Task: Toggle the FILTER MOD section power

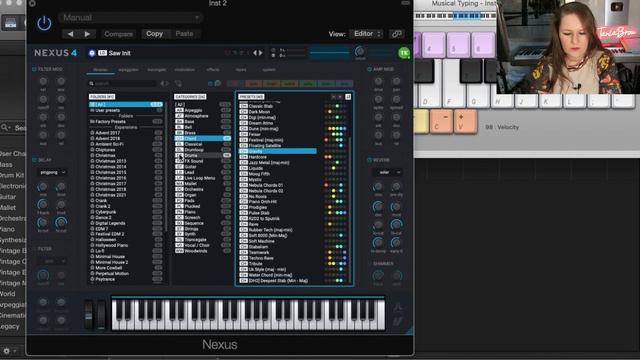Action: point(34,69)
